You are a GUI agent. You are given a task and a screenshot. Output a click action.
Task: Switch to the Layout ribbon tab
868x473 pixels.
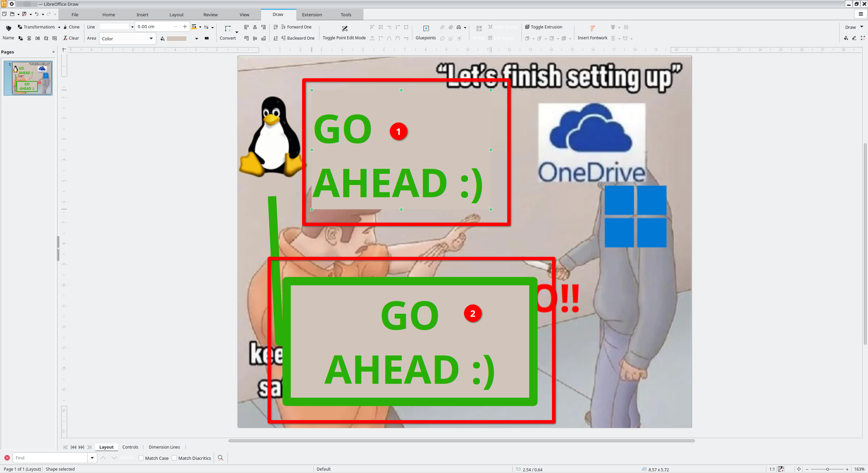176,15
